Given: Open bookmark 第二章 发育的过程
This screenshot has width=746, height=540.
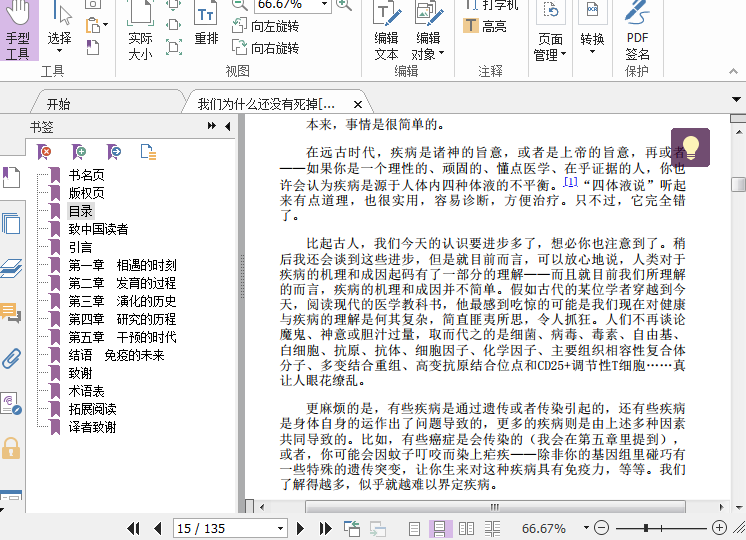Looking at the screenshot, I should click(x=122, y=283).
